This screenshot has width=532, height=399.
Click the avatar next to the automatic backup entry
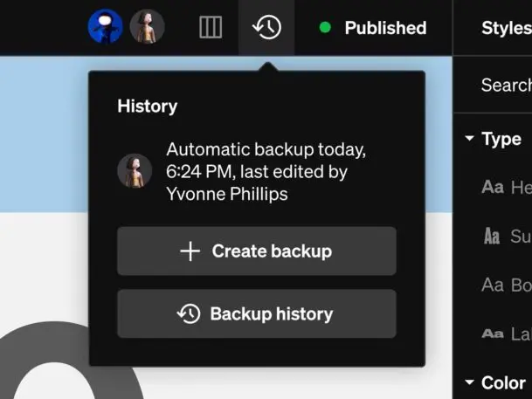coord(135,171)
